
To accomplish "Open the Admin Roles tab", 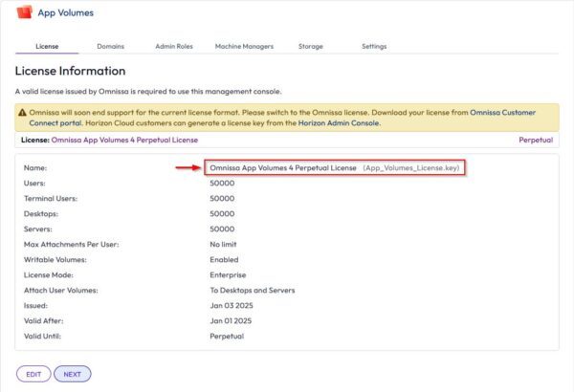I will click(x=174, y=47).
